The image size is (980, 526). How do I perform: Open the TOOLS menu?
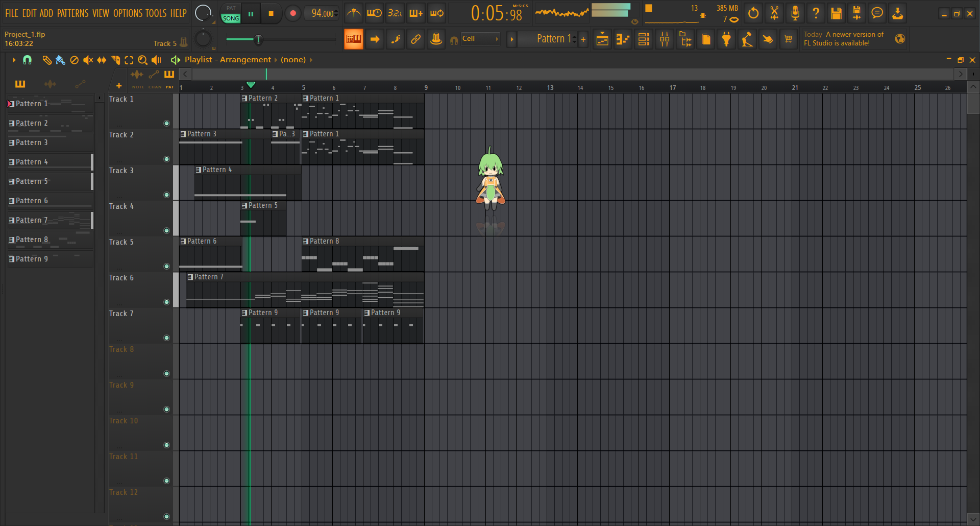click(x=156, y=13)
